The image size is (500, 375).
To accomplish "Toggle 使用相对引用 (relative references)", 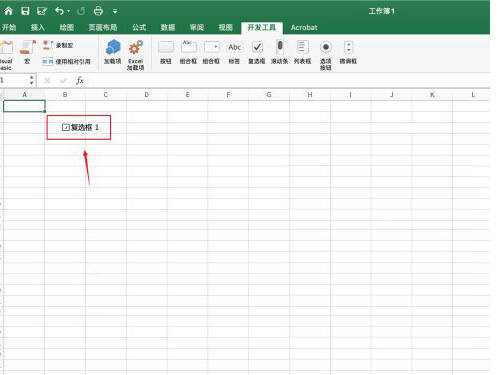I will click(x=66, y=61).
